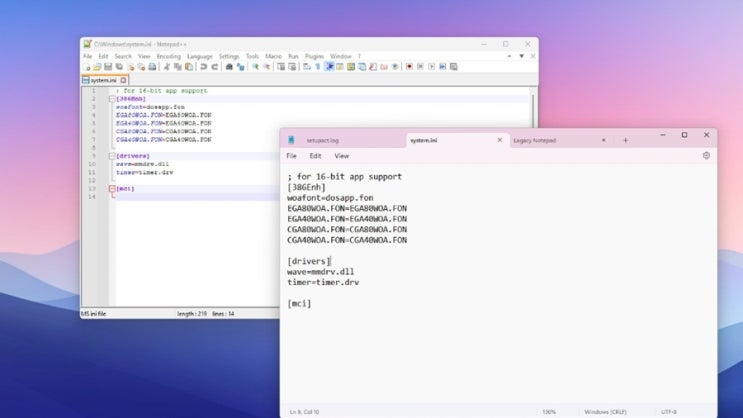Click the Replace icon in Notepad++ toolbar
743x418 pixels.
[x=241, y=67]
